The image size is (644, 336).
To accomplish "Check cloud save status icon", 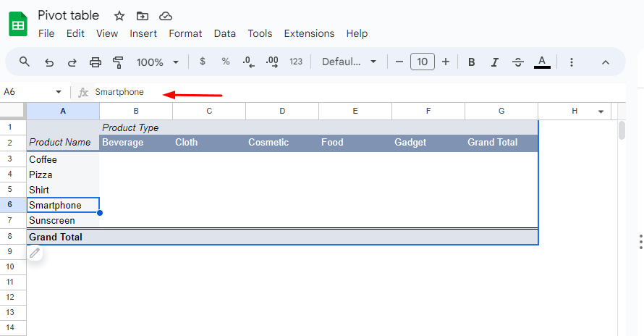I will click(166, 15).
